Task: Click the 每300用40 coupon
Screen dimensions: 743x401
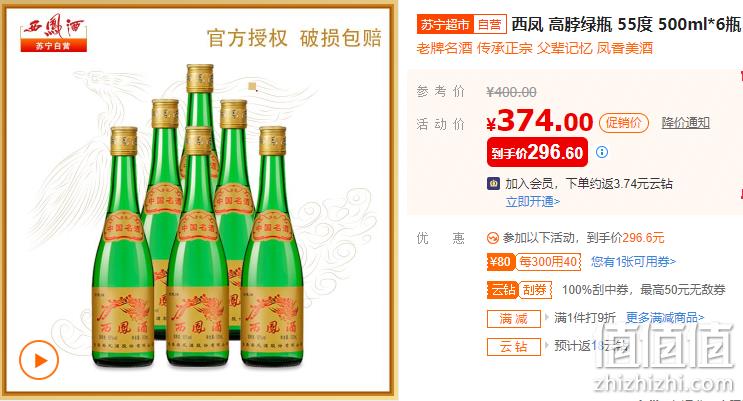Action: click(548, 262)
